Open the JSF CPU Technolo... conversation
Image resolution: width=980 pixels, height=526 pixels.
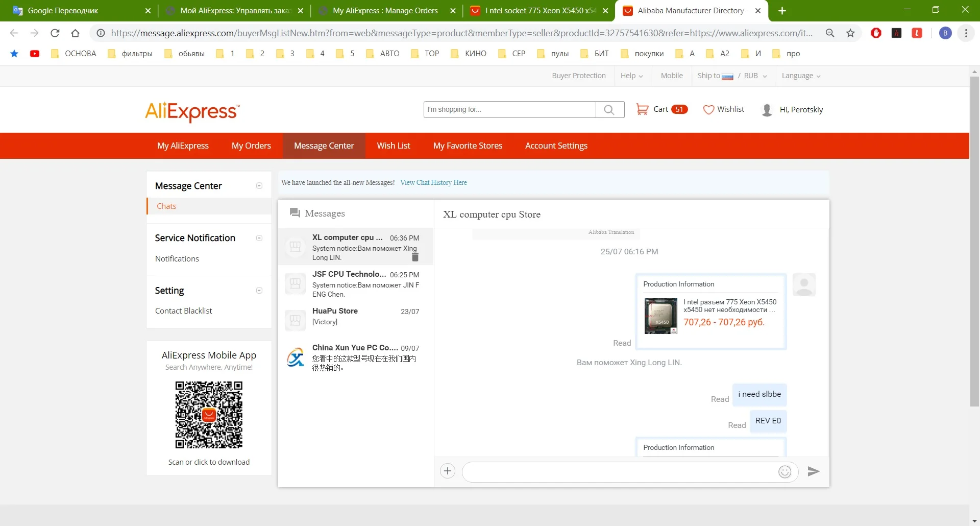pos(356,283)
